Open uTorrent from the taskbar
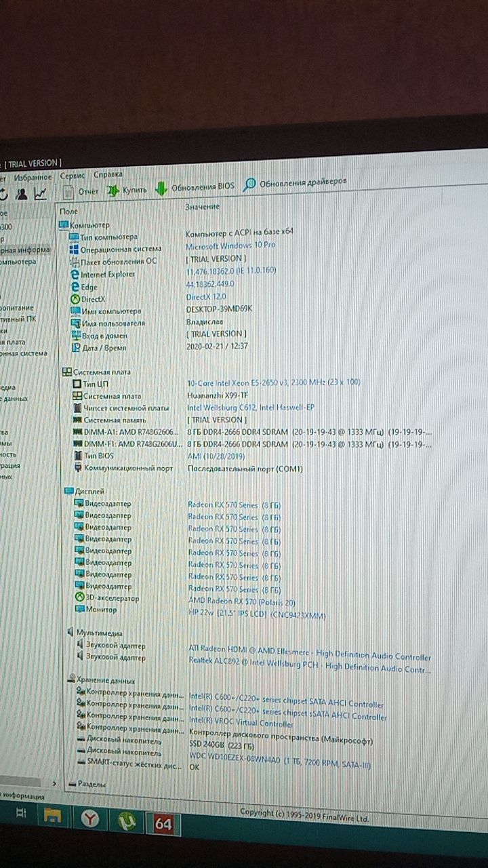The image size is (488, 868). coord(127,823)
